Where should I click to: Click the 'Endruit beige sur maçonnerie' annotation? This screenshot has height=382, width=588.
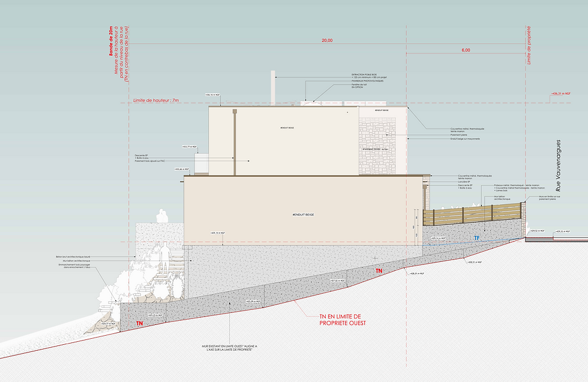pyautogui.click(x=465, y=139)
